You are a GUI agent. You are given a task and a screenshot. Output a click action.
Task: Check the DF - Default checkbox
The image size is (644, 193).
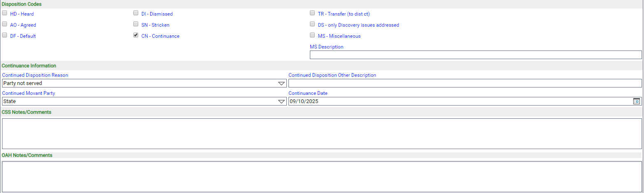(x=5, y=35)
